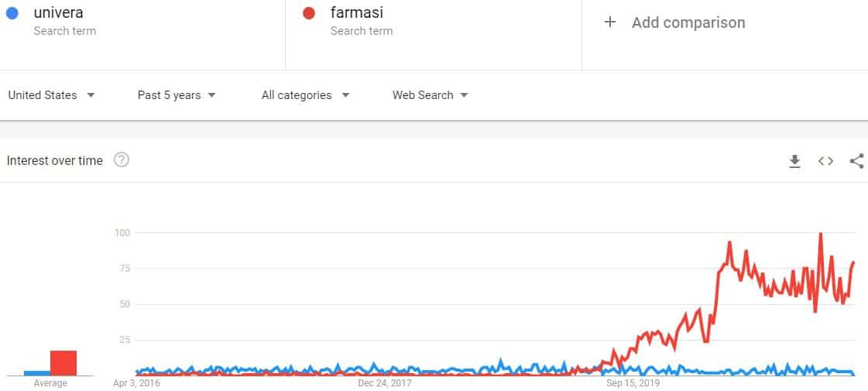Click the Sep 15, 2019 axis label
The height and width of the screenshot is (391, 868).
[x=633, y=382]
